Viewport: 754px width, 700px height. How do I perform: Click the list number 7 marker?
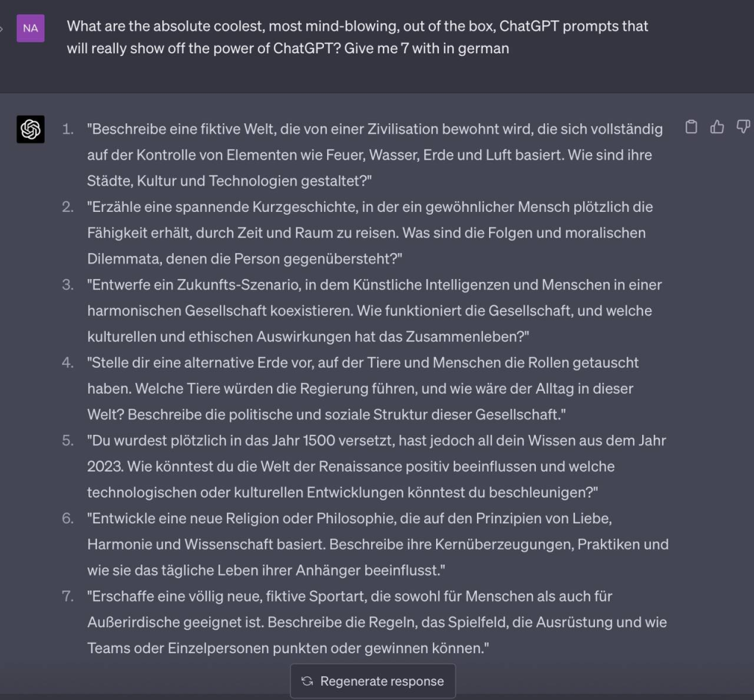tap(68, 596)
